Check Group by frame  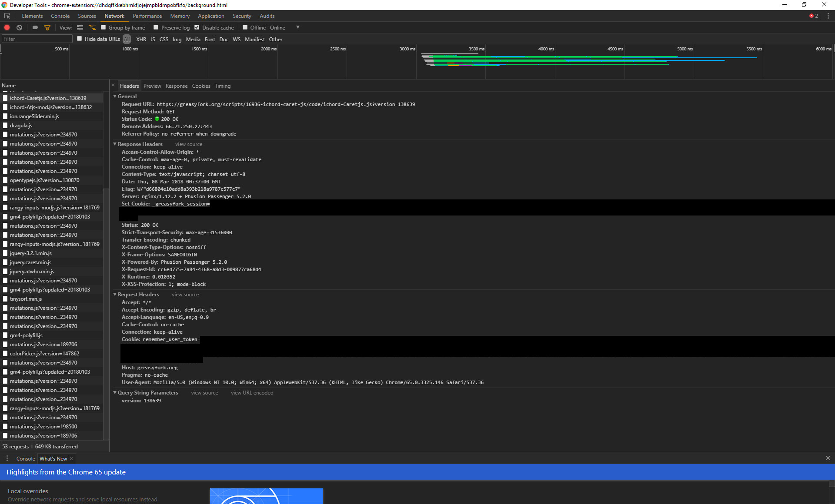[104, 27]
